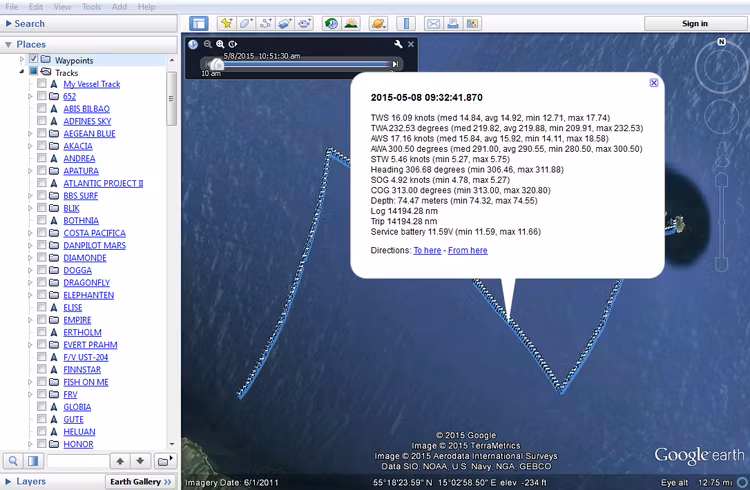This screenshot has height=490, width=750.
Task: Click the Print toolbar icon
Action: [x=453, y=23]
